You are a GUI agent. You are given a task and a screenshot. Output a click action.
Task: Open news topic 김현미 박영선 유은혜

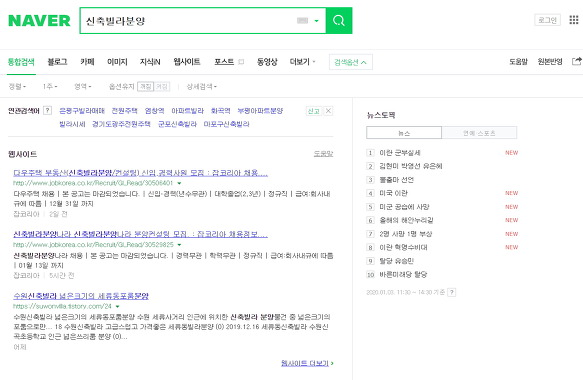tap(411, 166)
